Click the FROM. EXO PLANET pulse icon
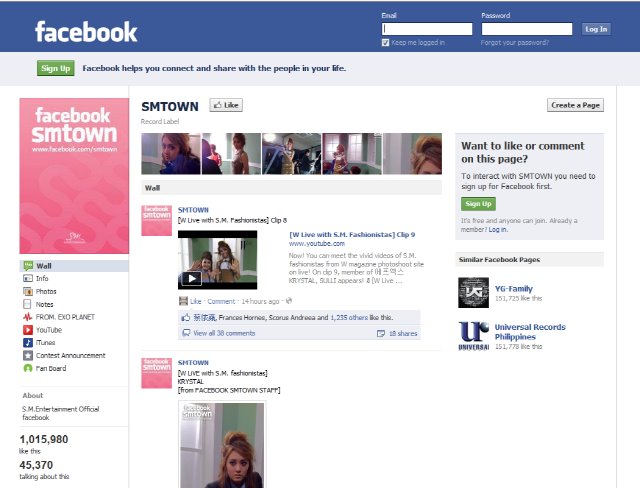This screenshot has width=640, height=488. click(x=28, y=317)
